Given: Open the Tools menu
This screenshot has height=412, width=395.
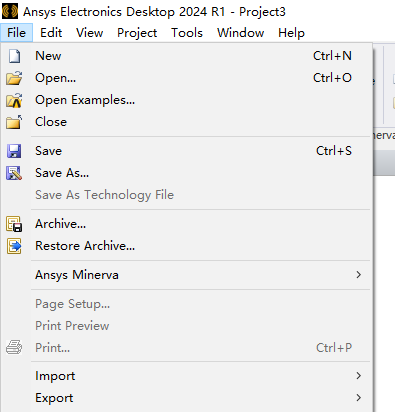Looking at the screenshot, I should tap(187, 33).
